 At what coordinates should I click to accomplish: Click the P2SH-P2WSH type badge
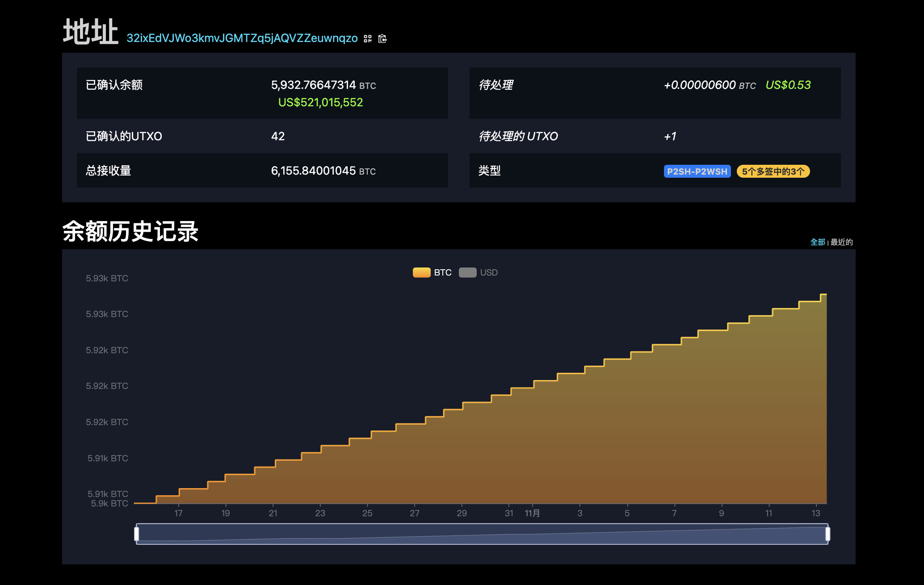pos(697,171)
